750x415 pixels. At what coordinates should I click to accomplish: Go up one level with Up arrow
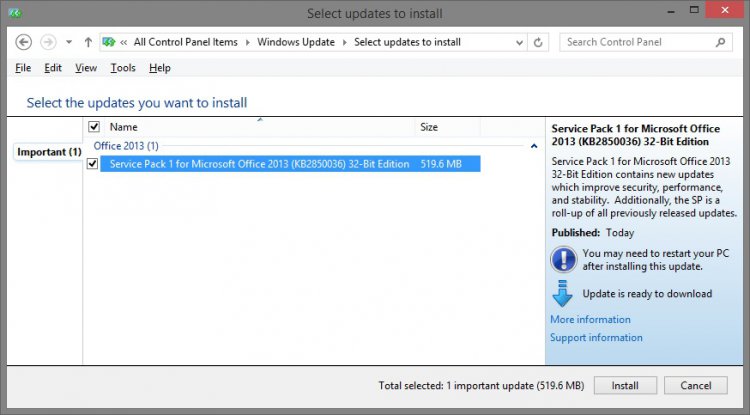pyautogui.click(x=88, y=42)
